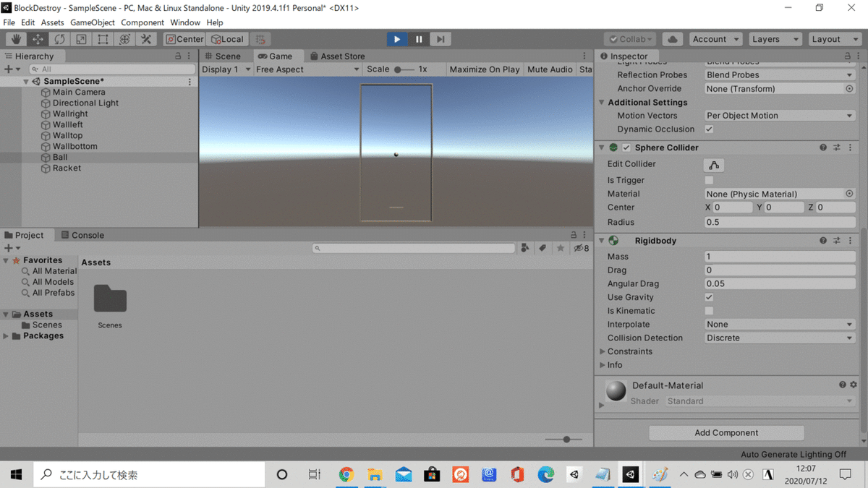The image size is (868, 488).
Task: Open Collision Detection dropdown
Action: 780,338
